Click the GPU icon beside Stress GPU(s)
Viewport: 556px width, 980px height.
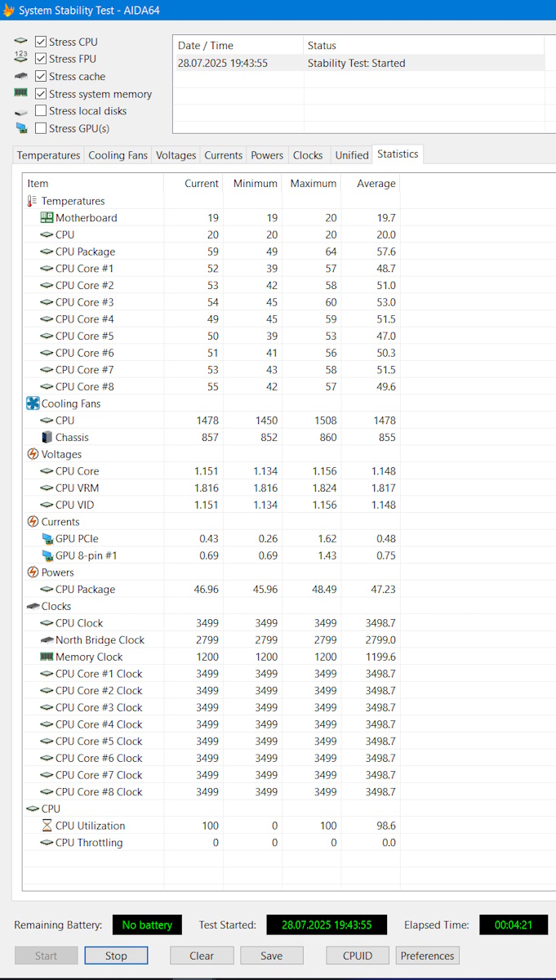[x=21, y=128]
